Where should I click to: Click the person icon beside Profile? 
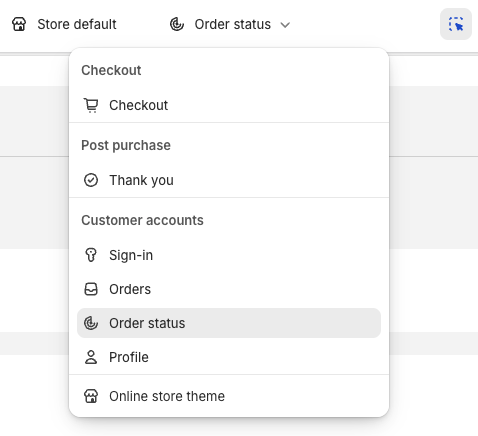click(x=91, y=357)
